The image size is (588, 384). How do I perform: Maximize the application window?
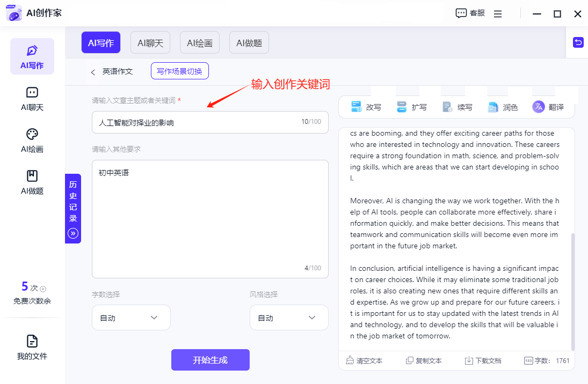[x=557, y=14]
